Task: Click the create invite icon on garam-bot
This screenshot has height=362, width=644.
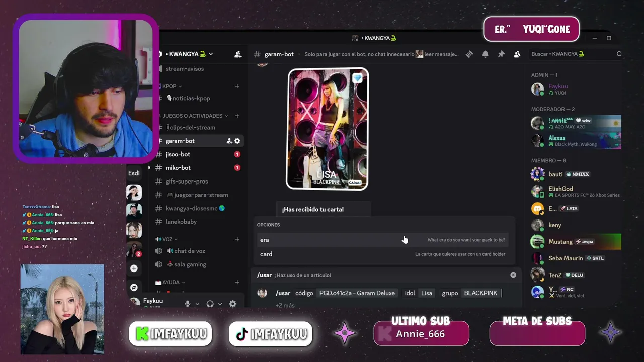Action: pyautogui.click(x=229, y=141)
